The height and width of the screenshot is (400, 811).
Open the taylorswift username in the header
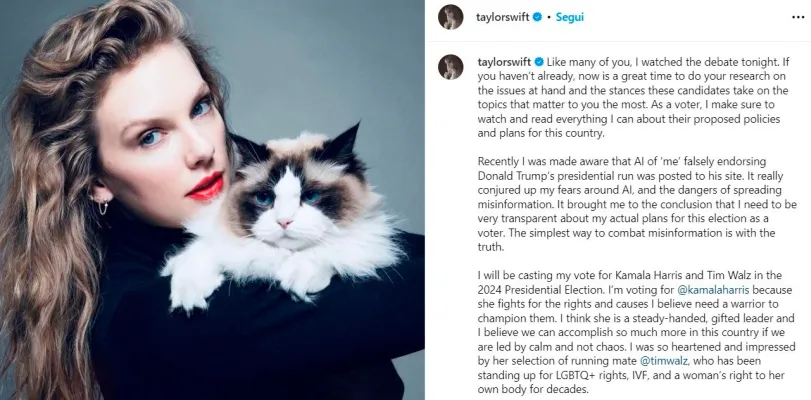tap(503, 17)
